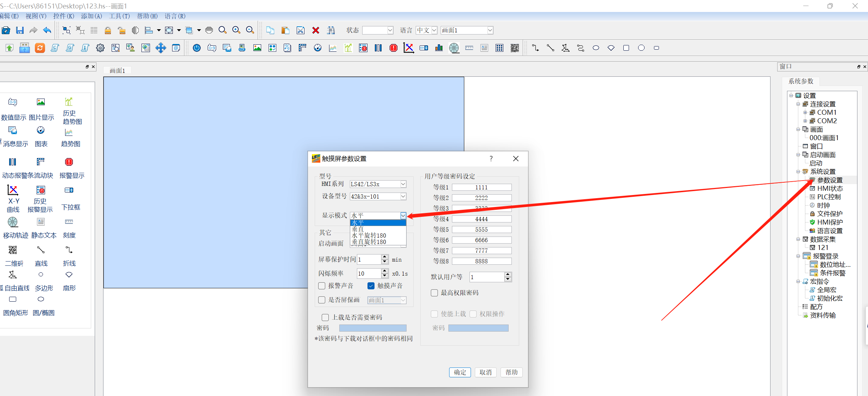868x396 pixels.
Task: Select 下拉框 control in left panel
Action: [x=70, y=199]
